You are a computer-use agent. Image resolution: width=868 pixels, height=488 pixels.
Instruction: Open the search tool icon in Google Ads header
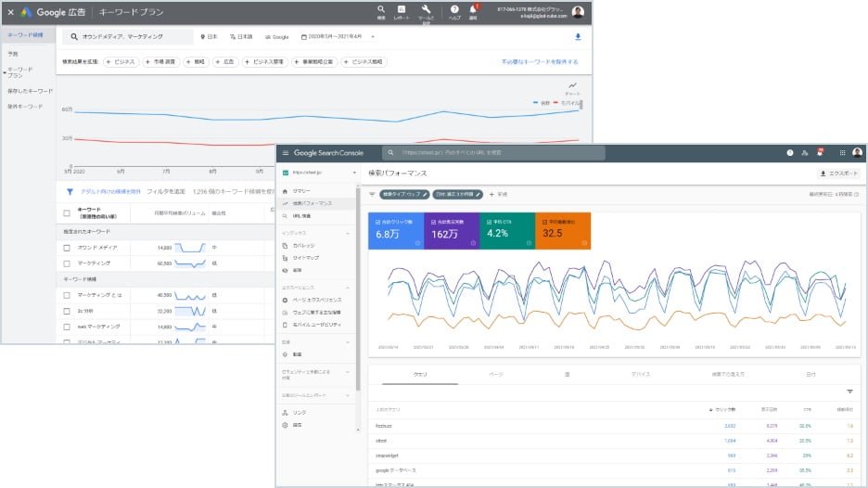point(381,9)
